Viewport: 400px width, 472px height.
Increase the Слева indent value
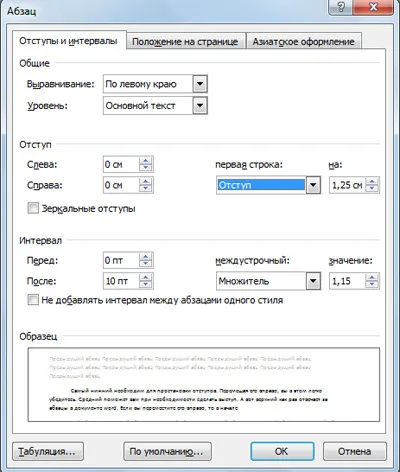tap(146, 161)
